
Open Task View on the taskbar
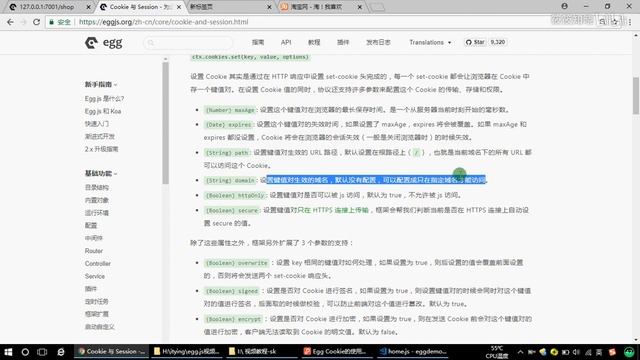tap(42, 351)
